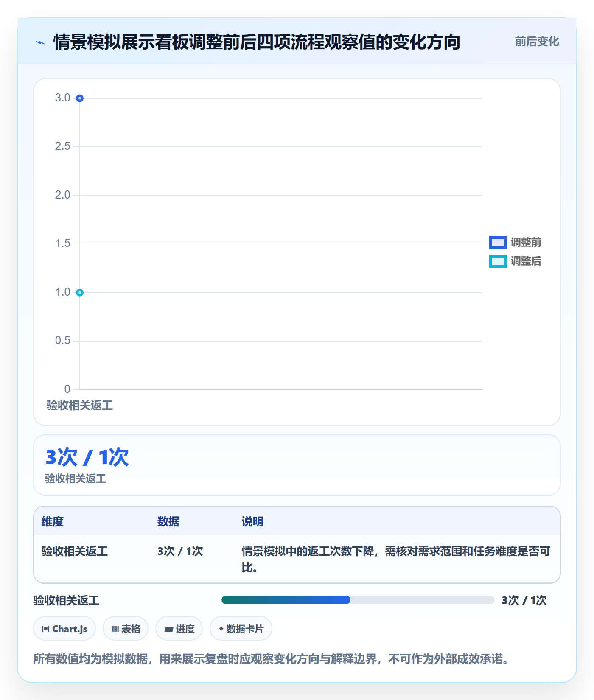Click the 3次 / 1次 table cell
Image resolution: width=594 pixels, height=700 pixels.
click(180, 551)
